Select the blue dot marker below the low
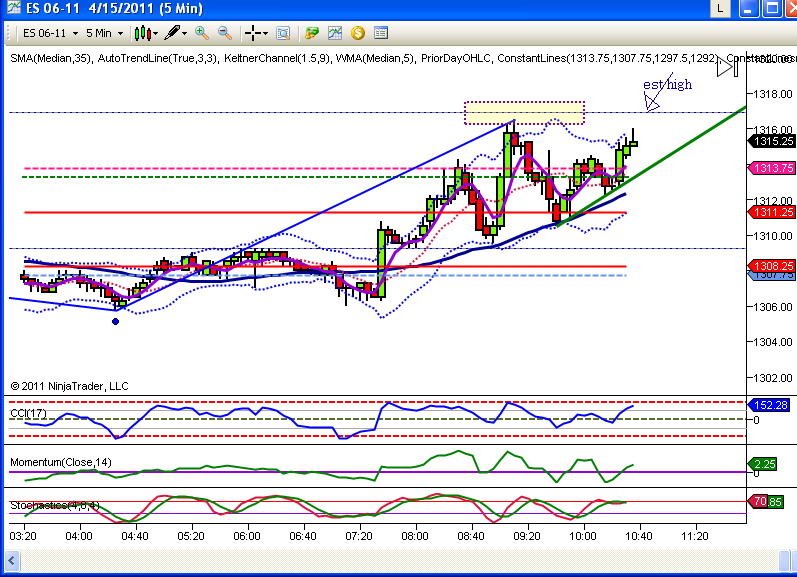This screenshot has width=797, height=577. [x=115, y=321]
